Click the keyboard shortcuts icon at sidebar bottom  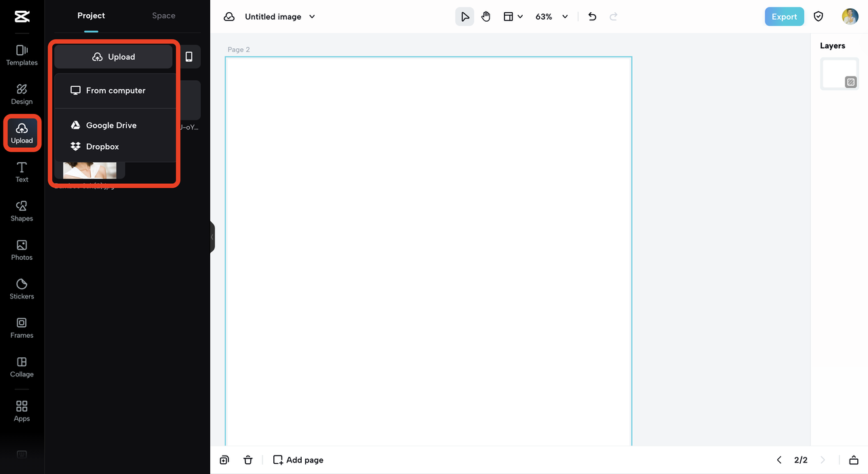coord(22,454)
